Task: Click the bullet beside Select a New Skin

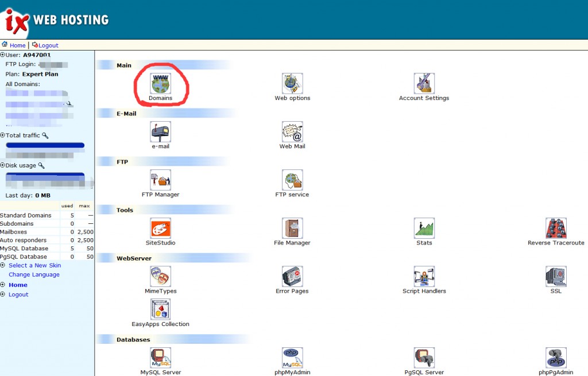Action: coord(3,265)
